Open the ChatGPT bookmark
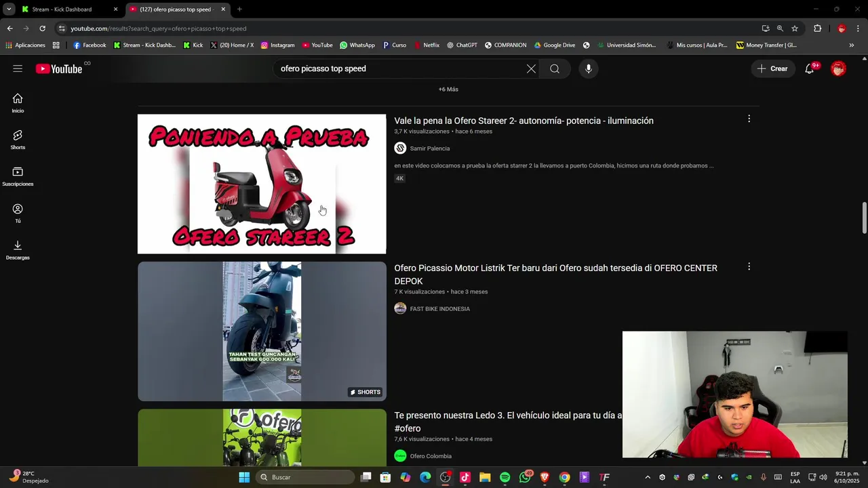The height and width of the screenshot is (488, 868). (462, 45)
